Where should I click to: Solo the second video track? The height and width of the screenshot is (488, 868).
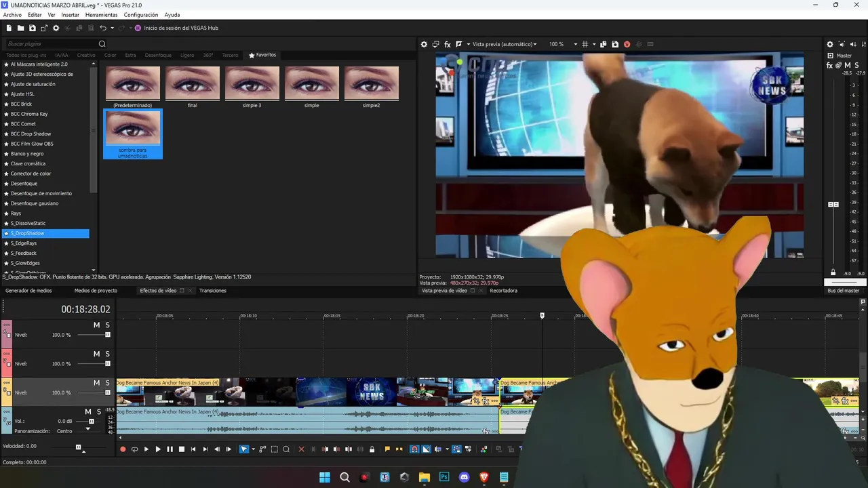(107, 354)
